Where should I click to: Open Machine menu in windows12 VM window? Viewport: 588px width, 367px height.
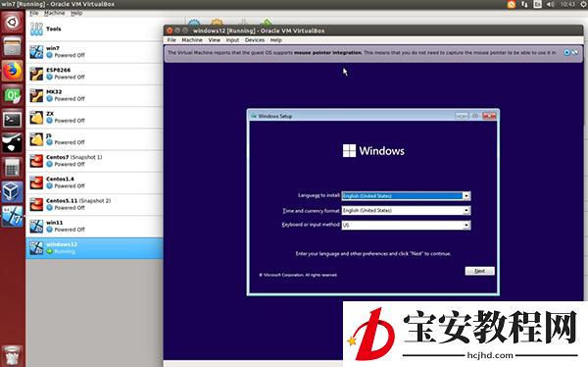tap(192, 40)
